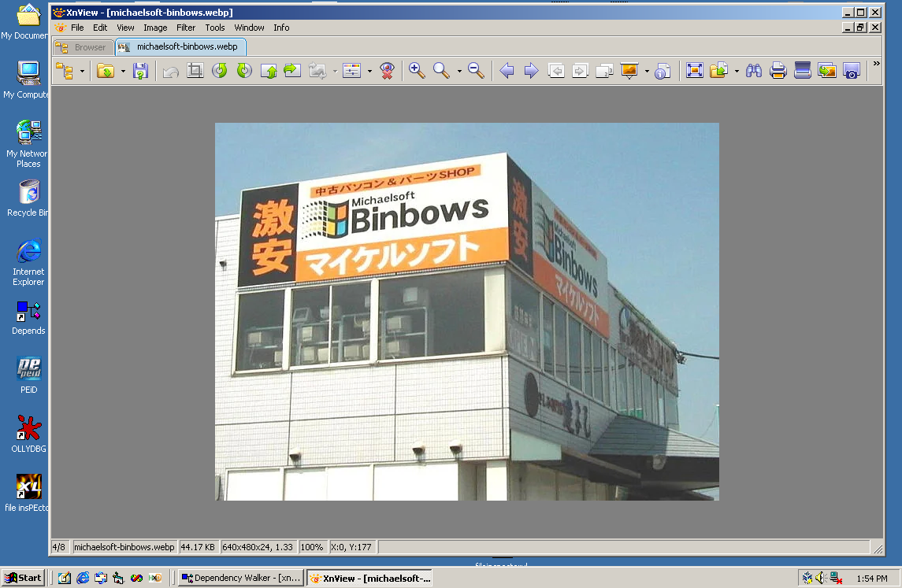
Task: Open the folder tree browser icon
Action: [65, 71]
